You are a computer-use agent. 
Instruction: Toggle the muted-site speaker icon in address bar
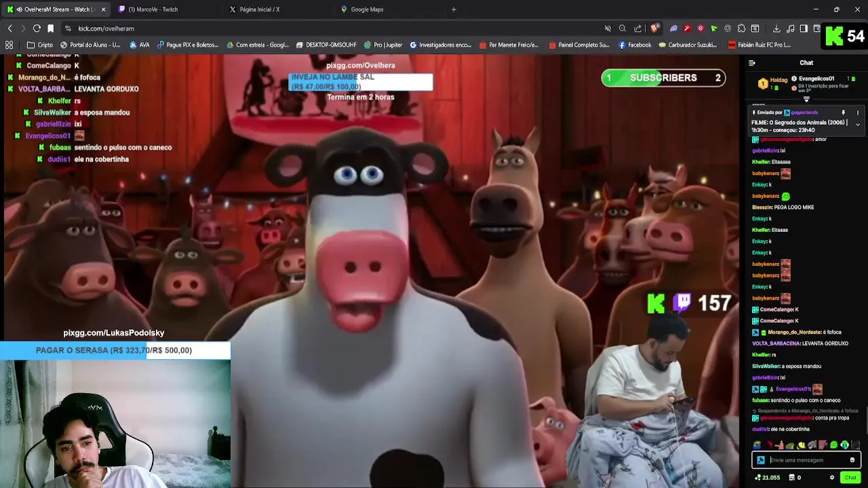pos(608,28)
